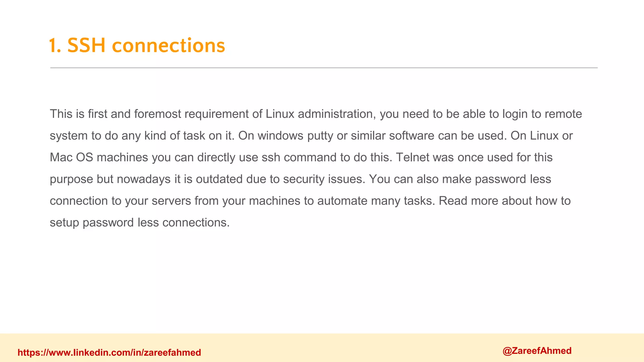
Task: Click the horizontal divider under the title
Action: [x=324, y=68]
